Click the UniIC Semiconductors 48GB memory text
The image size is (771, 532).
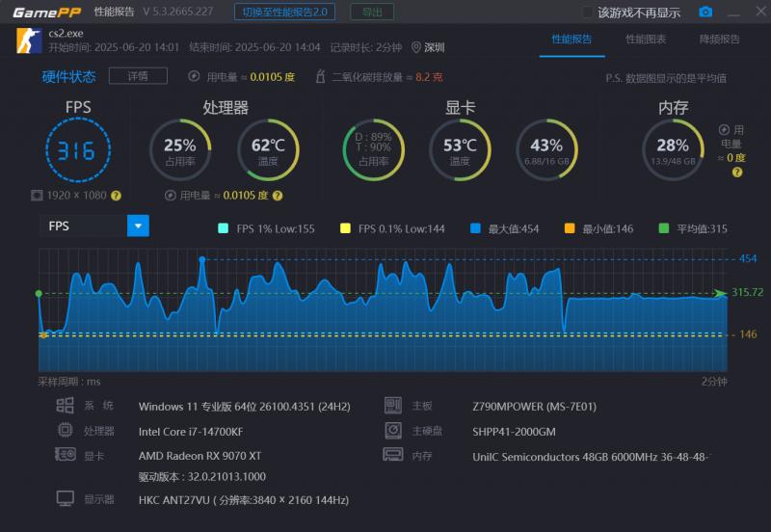[591, 457]
